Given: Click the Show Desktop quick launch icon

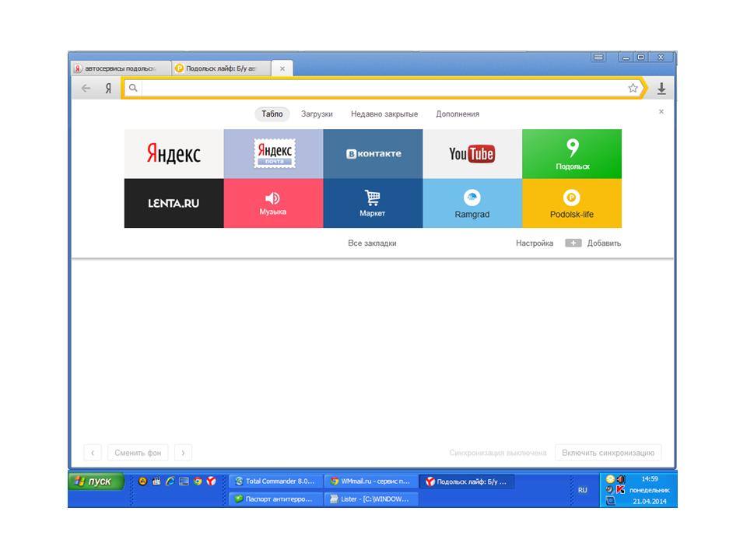Looking at the screenshot, I should coord(184,481).
